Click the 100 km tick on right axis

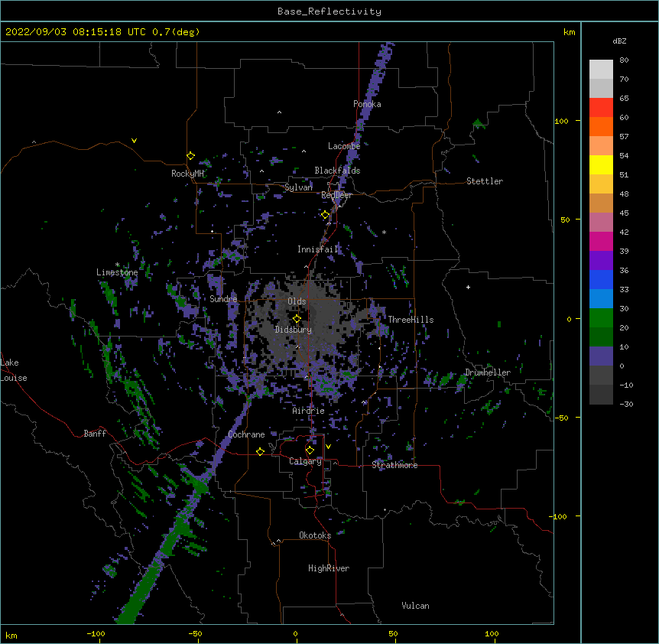coord(561,121)
